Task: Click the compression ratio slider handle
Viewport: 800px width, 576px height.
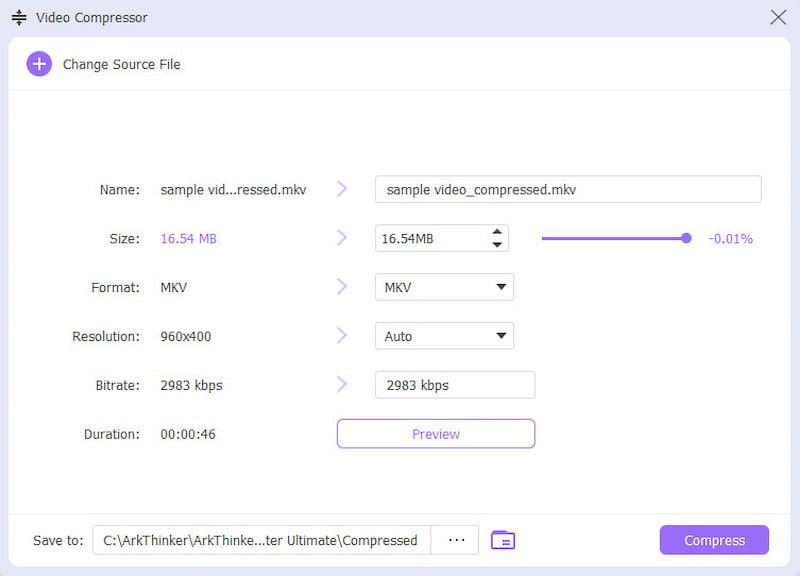Action: point(686,238)
